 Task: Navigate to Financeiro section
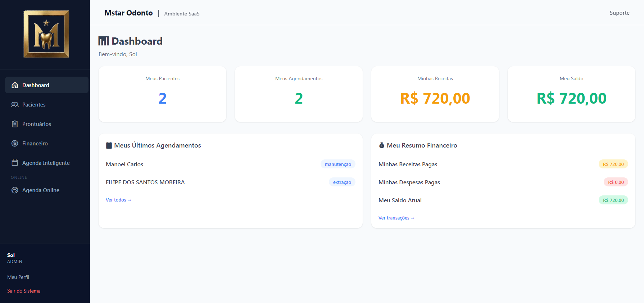tap(47, 143)
